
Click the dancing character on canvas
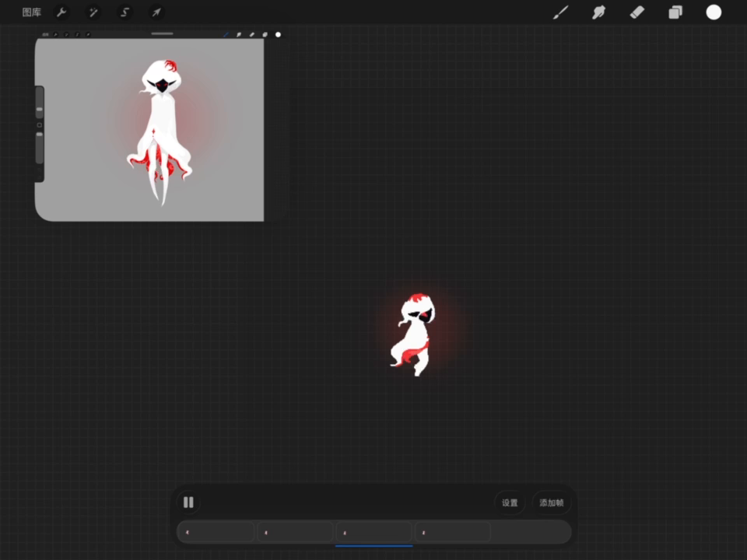click(412, 334)
